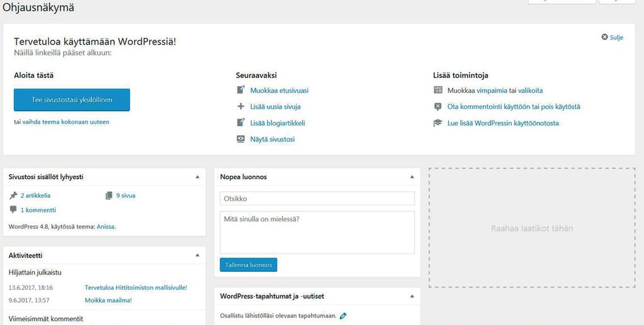Screen dimensions: 644x325
Task: Open the Anissa theme link
Action: click(x=106, y=226)
